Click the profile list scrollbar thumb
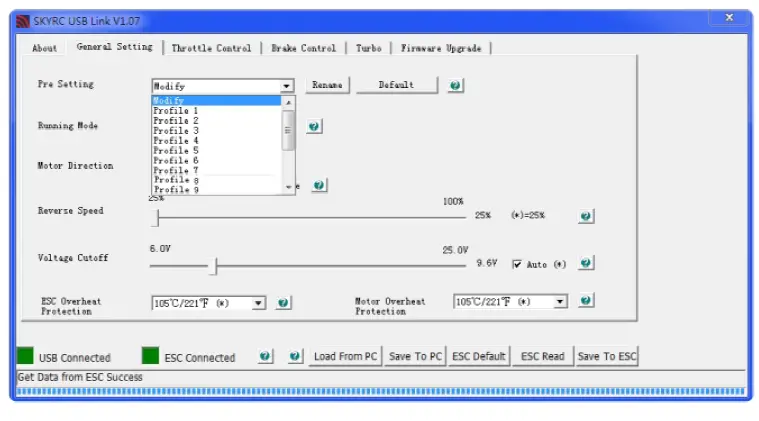 pyautogui.click(x=288, y=130)
